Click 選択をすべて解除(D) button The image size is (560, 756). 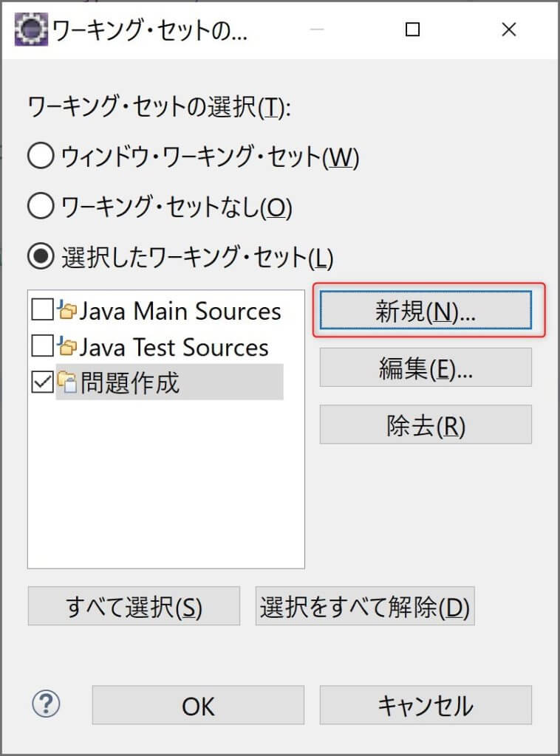[365, 606]
